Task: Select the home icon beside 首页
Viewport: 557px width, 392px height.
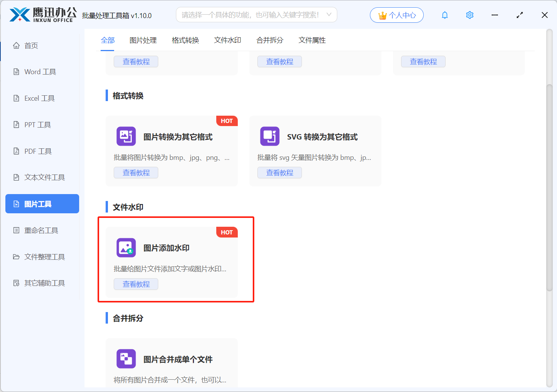Action: [x=16, y=46]
